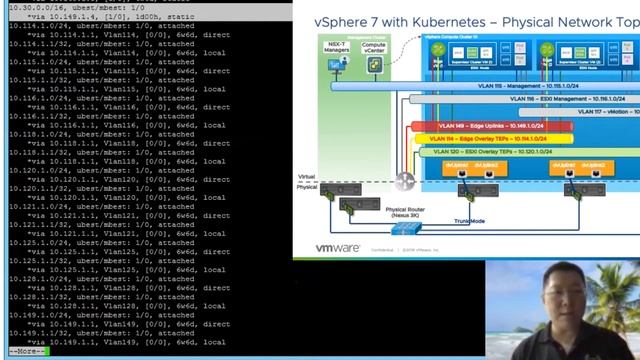Click the Compute vCenter icon
Image resolution: width=640 pixels, height=360 pixels.
(x=375, y=65)
